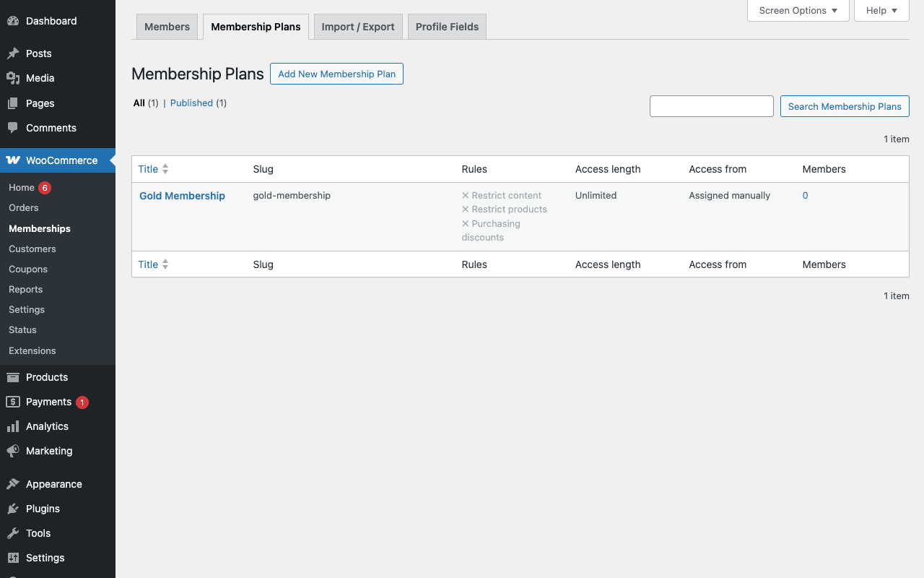This screenshot has width=924, height=578.
Task: Click the WooCommerce logo icon
Action: click(13, 160)
